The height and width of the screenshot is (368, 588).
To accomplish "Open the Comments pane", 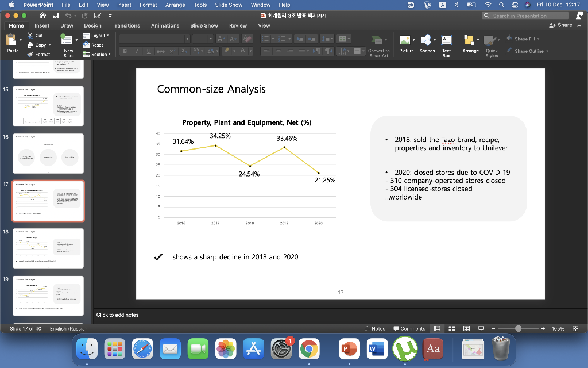I will click(x=409, y=328).
